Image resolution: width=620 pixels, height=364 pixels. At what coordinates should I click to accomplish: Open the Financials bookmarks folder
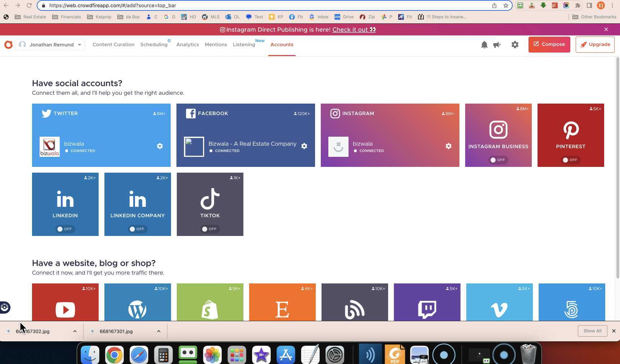tap(67, 17)
